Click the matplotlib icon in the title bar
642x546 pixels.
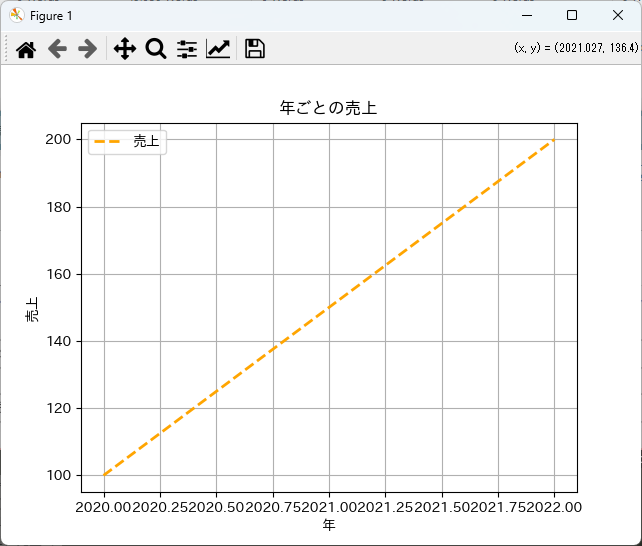16,15
